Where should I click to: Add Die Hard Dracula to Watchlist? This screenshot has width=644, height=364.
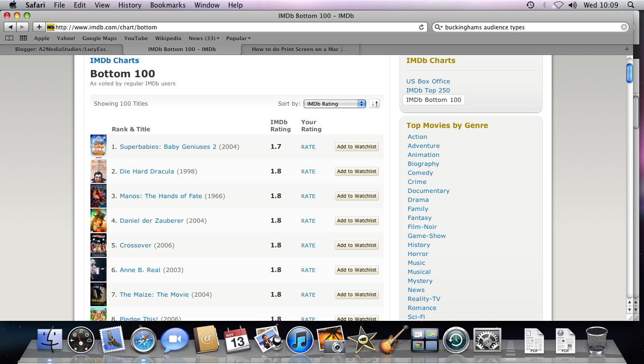click(x=357, y=172)
